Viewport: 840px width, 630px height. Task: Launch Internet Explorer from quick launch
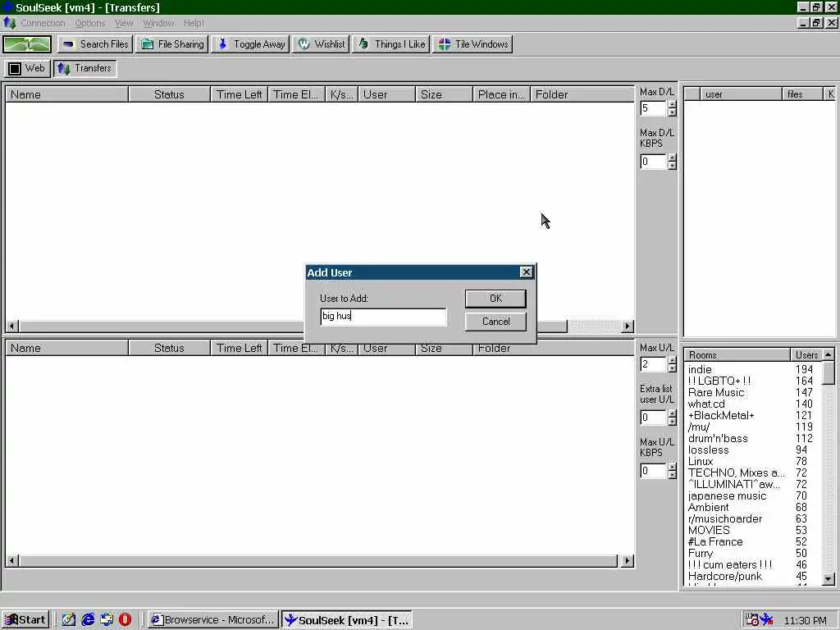[87, 620]
